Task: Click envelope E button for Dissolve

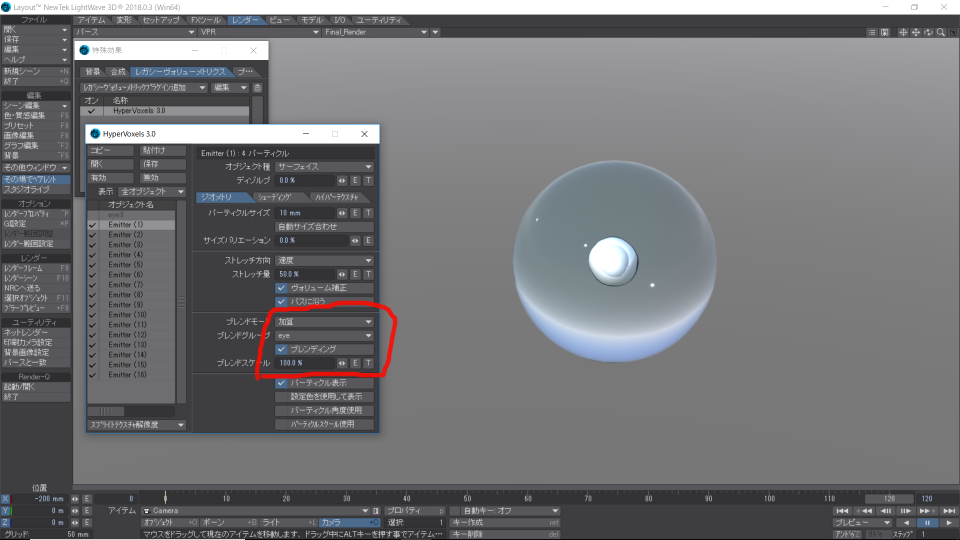Action: pyautogui.click(x=355, y=181)
